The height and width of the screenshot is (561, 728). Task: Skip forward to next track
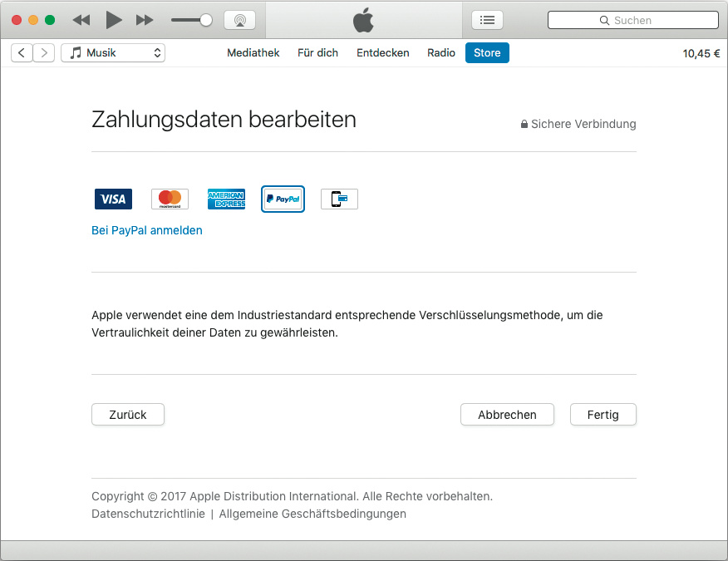(145, 20)
